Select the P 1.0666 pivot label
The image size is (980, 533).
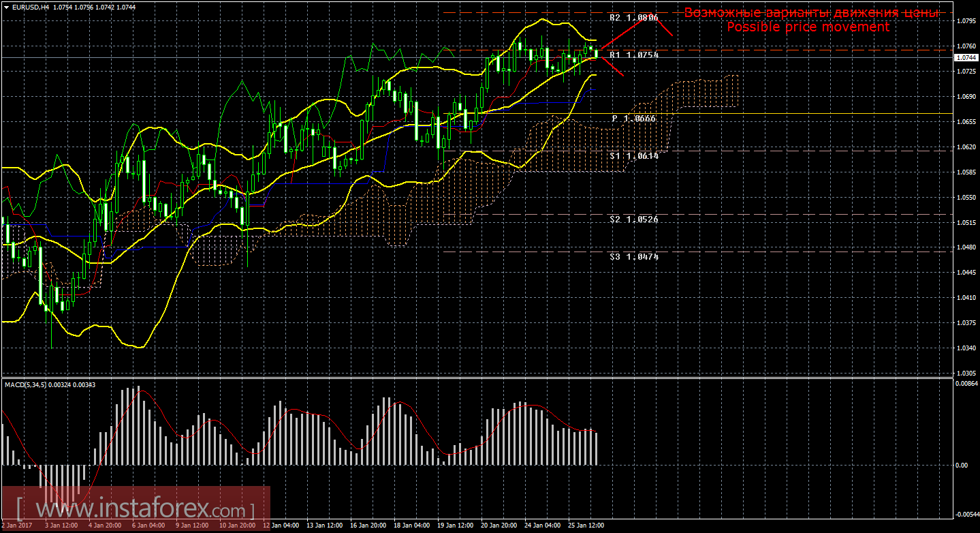(634, 119)
